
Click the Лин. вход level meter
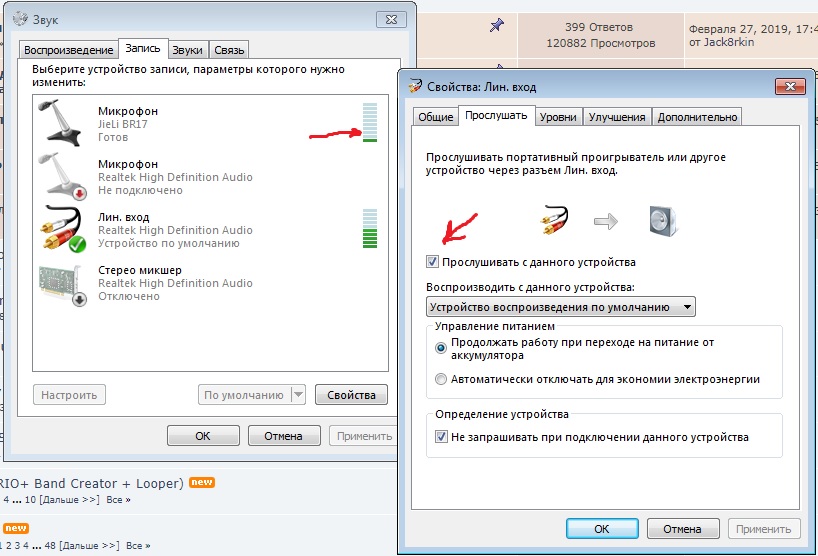[x=370, y=228]
